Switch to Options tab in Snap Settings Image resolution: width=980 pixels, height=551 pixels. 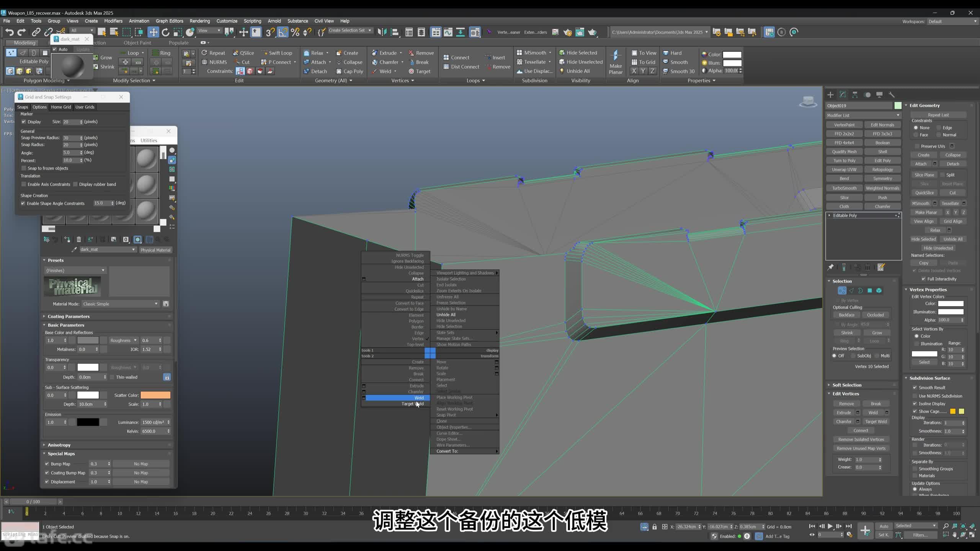(39, 107)
